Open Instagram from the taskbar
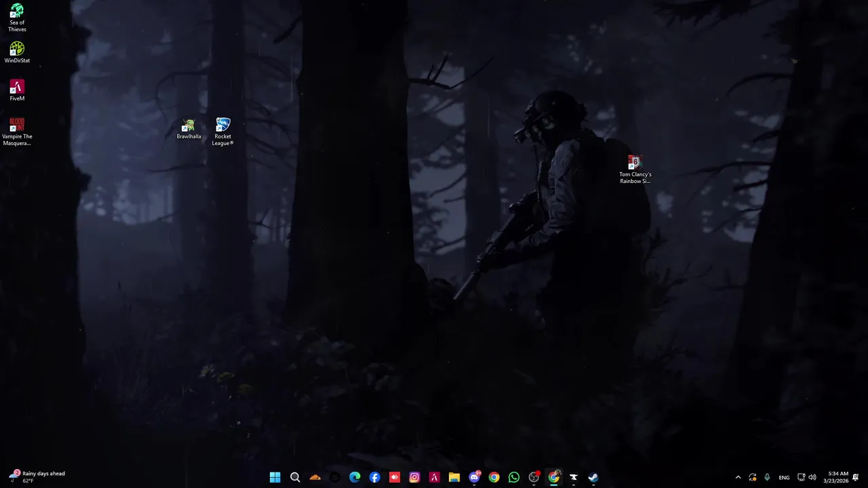Screen dimensions: 868x488 click(414, 477)
